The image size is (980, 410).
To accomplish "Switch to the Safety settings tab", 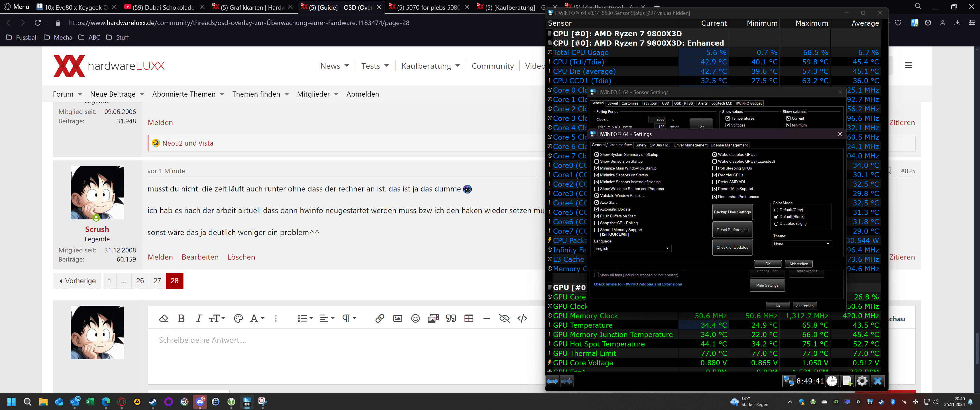I will point(640,145).
